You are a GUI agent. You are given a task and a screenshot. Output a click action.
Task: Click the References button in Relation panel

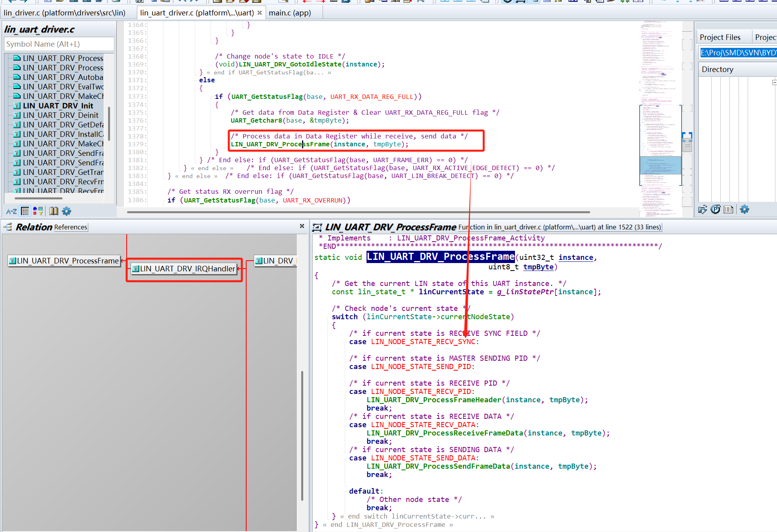(70, 227)
